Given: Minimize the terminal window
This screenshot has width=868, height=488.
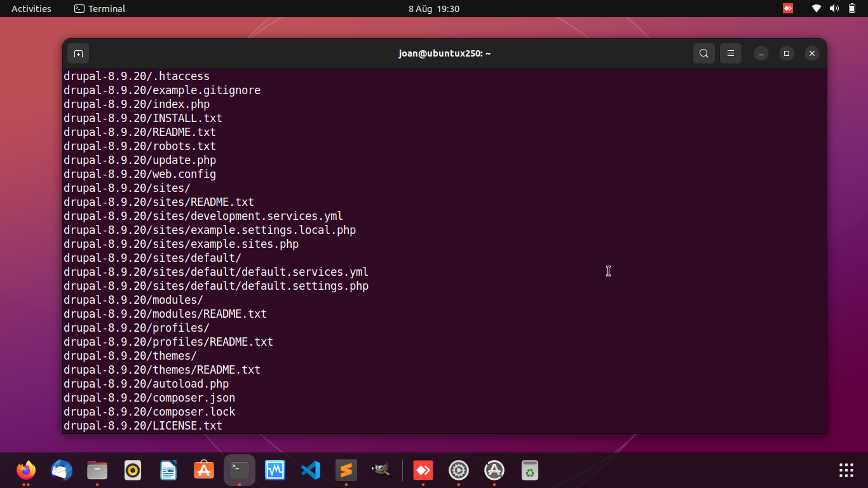Looking at the screenshot, I should click(x=761, y=53).
